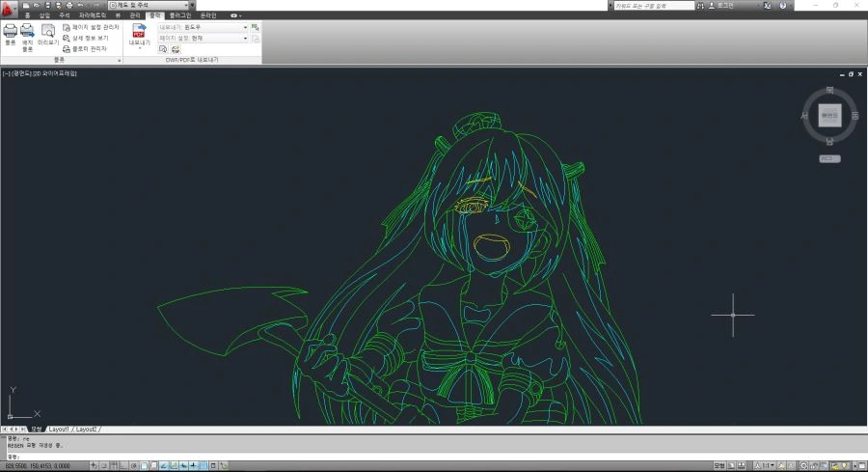Click the 서 direction on the ViewCube
This screenshot has width=868, height=472.
[804, 116]
